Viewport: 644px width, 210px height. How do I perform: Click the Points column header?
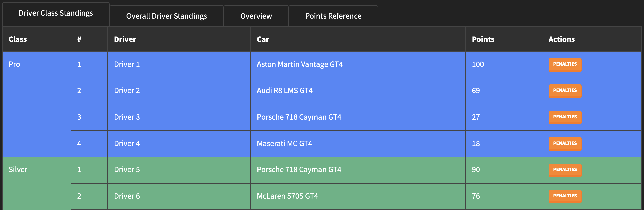point(483,39)
